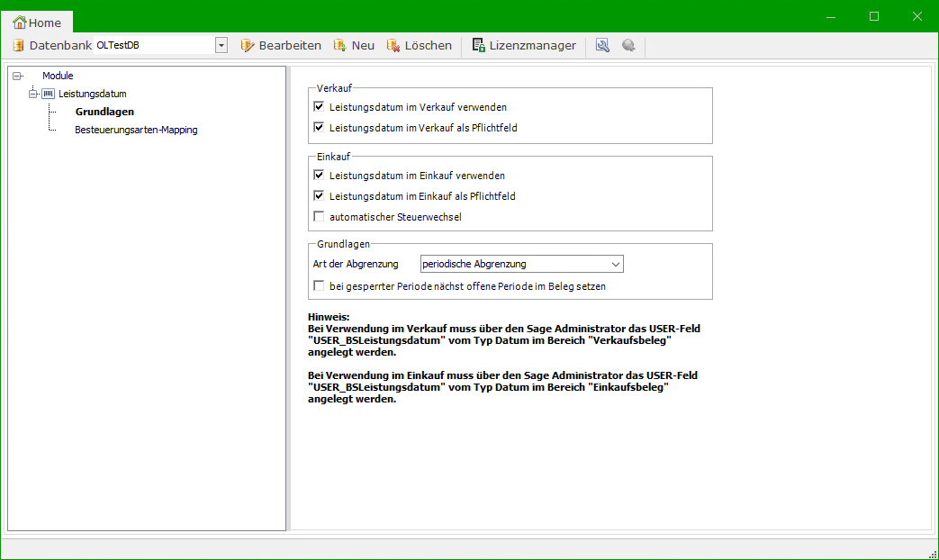Viewport: 939px width, 560px height.
Task: Click Löschen to delete the database
Action: [420, 46]
